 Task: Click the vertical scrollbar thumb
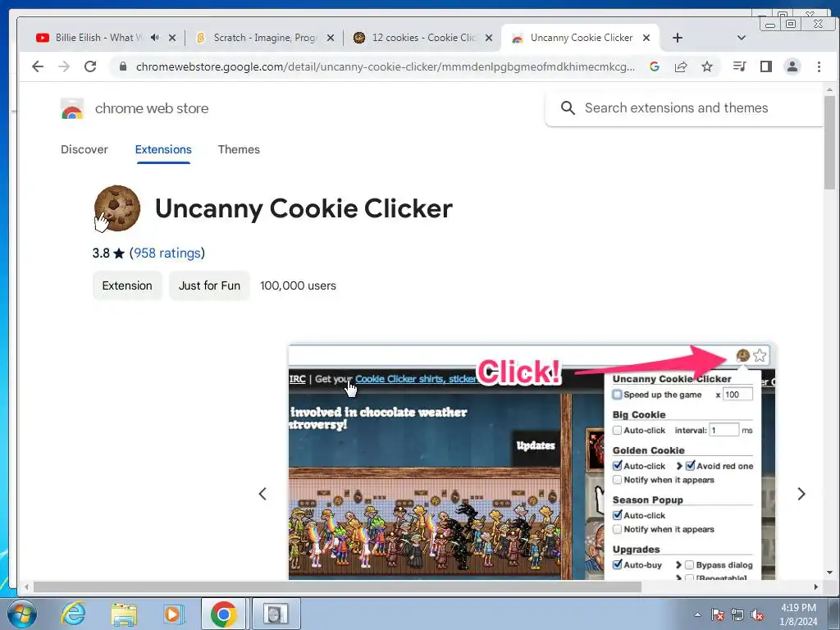[830, 143]
